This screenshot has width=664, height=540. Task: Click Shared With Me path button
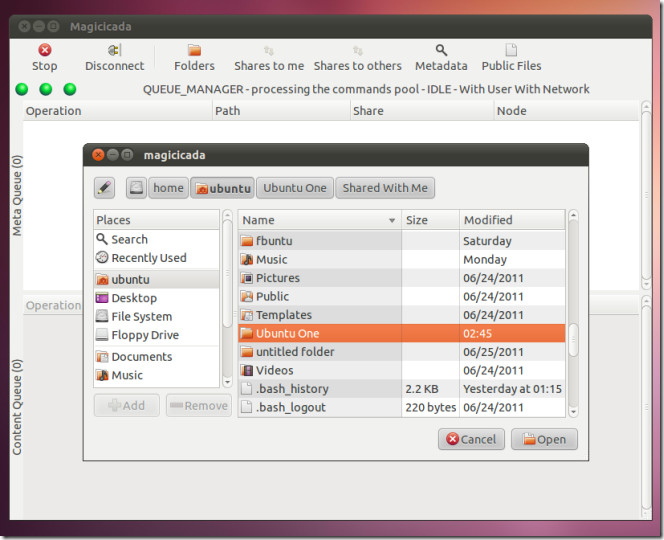[385, 188]
